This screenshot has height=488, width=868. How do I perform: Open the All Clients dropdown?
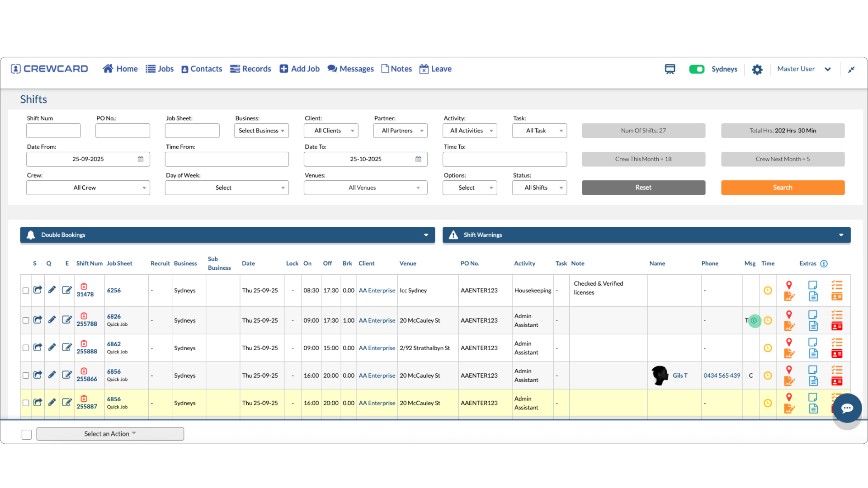(331, 131)
